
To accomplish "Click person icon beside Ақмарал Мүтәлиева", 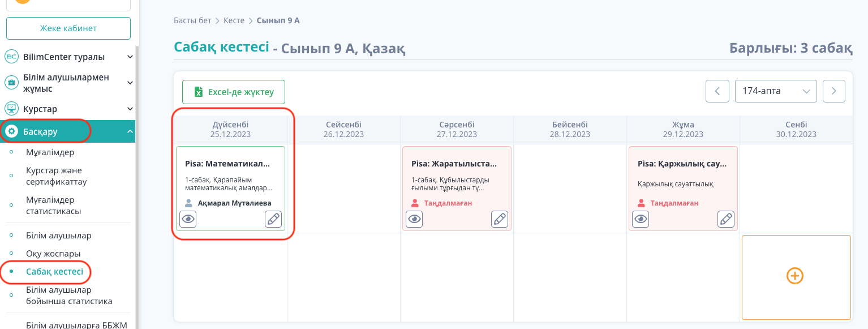I will point(189,203).
